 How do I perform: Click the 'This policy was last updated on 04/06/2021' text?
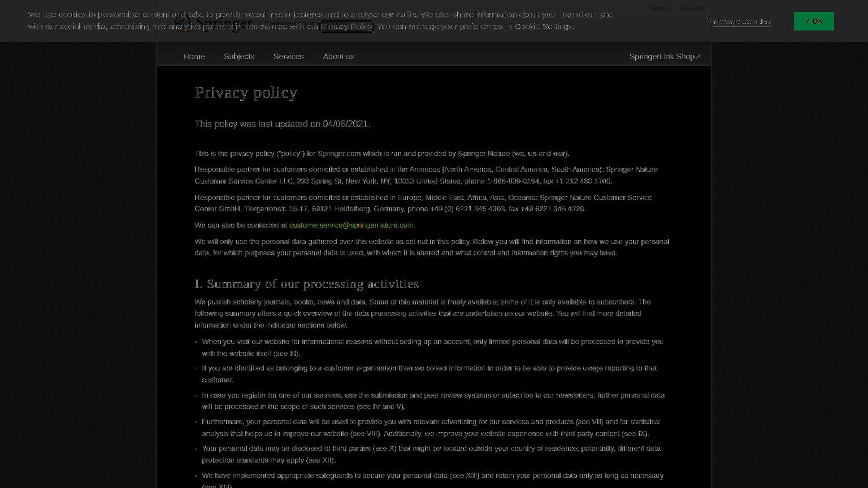click(x=283, y=124)
